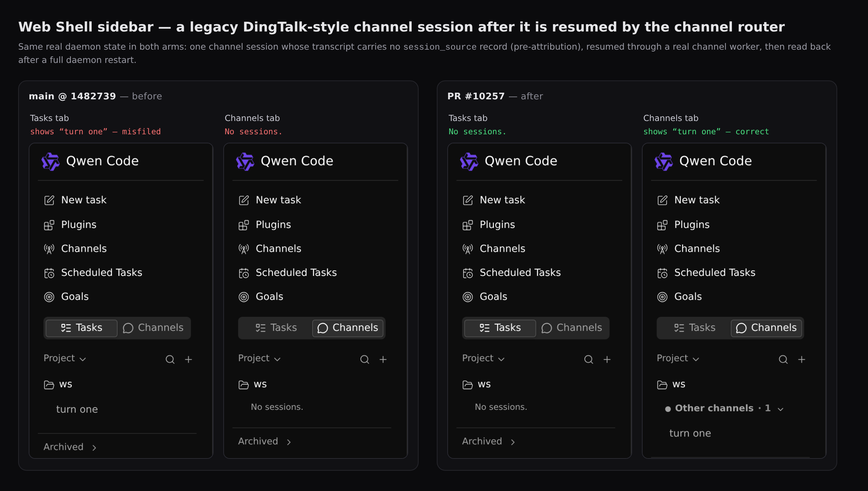Viewport: 868px width, 491px height.
Task: Click the Scheduled Tasks calendar icon in the misfiled panel
Action: 49,273
